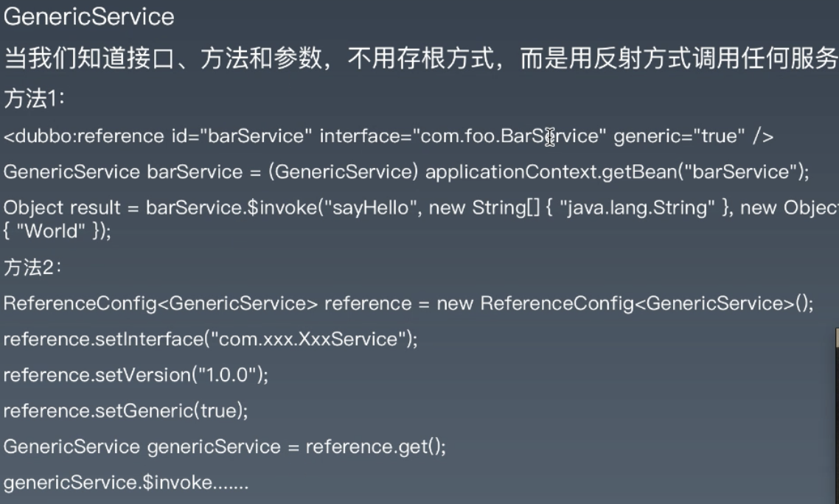The width and height of the screenshot is (839, 504).
Task: Click the reference.setVersion("1.0.0") line
Action: click(136, 375)
